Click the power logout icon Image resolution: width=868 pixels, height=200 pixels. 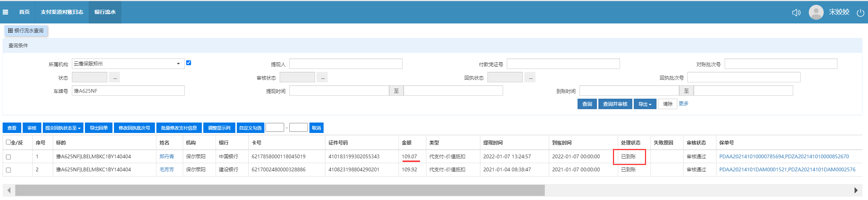point(860,13)
